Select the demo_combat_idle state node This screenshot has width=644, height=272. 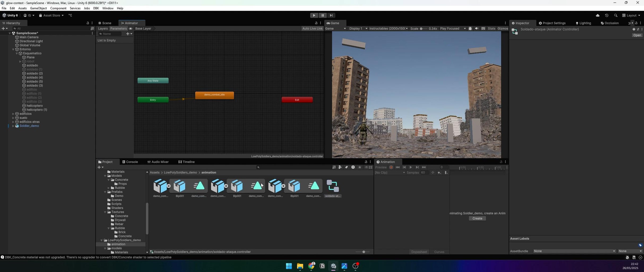214,95
